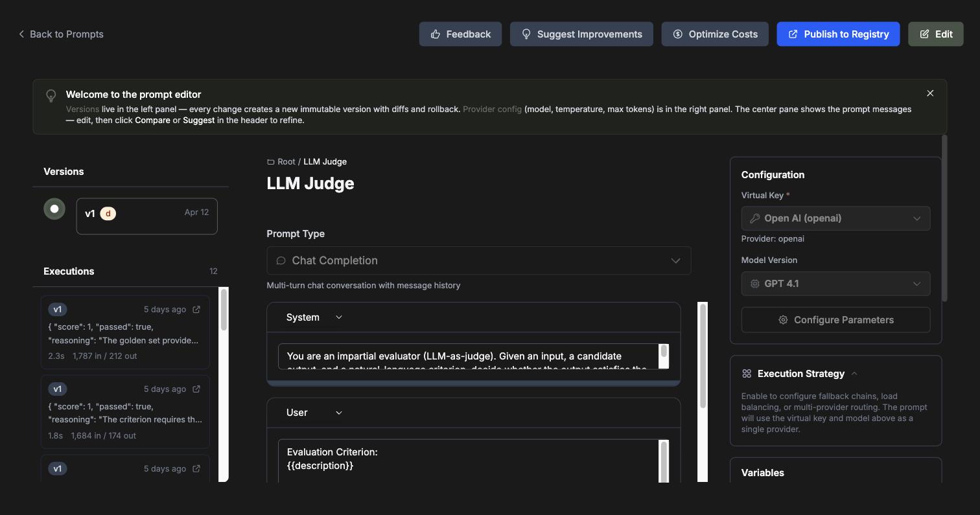Image resolution: width=980 pixels, height=515 pixels.
Task: Go back to Prompts
Action: (61, 34)
